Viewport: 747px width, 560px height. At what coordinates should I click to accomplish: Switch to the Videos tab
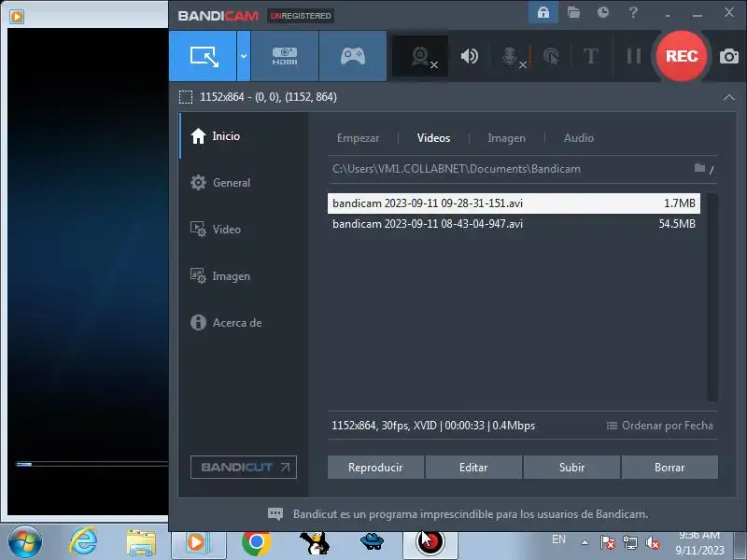(x=433, y=138)
